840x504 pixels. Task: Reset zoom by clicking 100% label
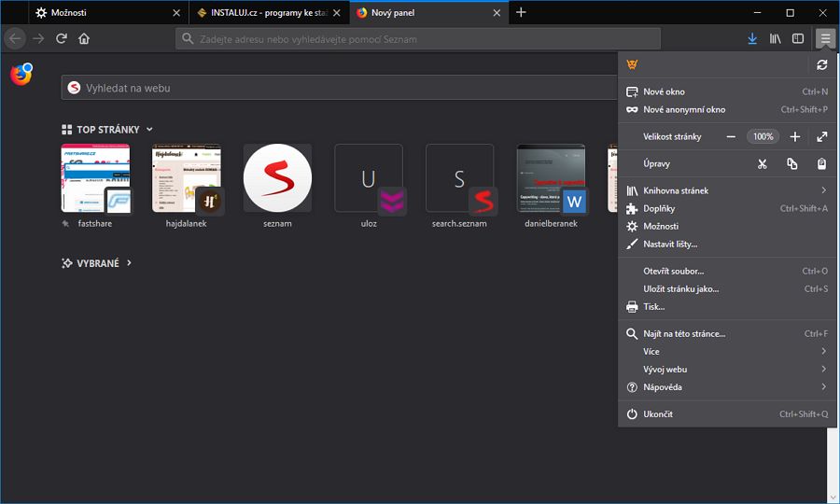pyautogui.click(x=763, y=136)
